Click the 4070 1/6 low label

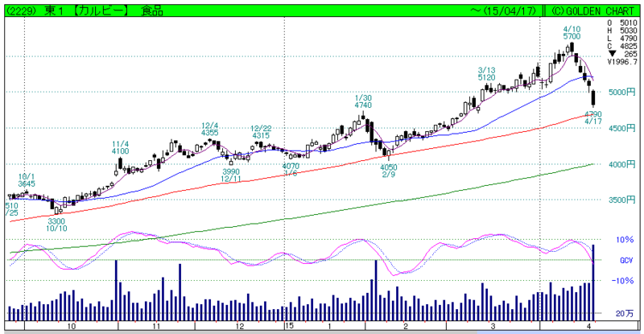pyautogui.click(x=291, y=170)
